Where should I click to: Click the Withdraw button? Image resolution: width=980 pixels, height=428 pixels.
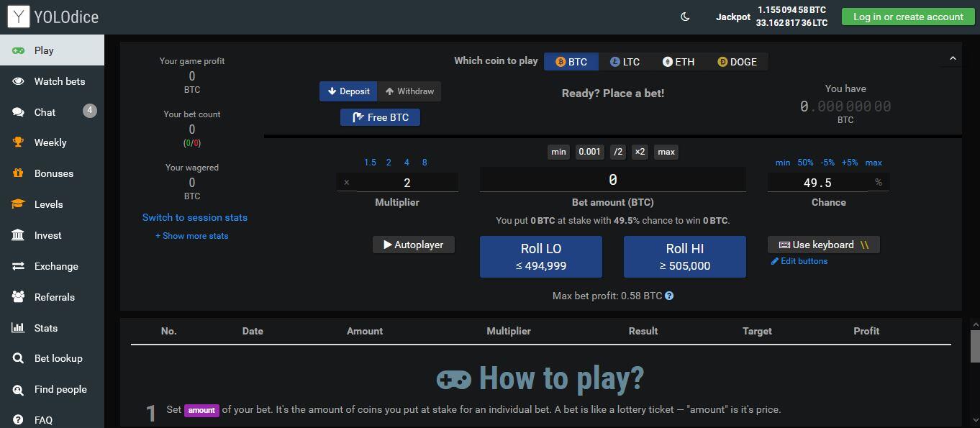[409, 91]
